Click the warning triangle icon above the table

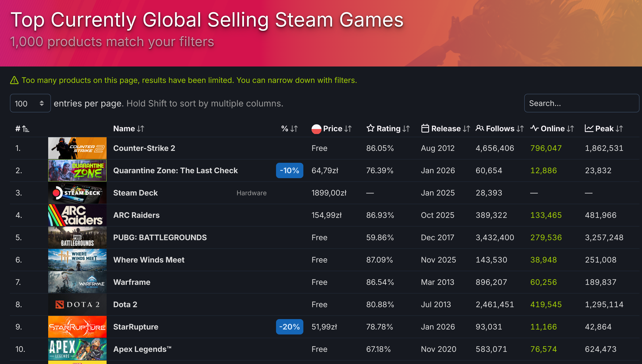pyautogui.click(x=15, y=80)
